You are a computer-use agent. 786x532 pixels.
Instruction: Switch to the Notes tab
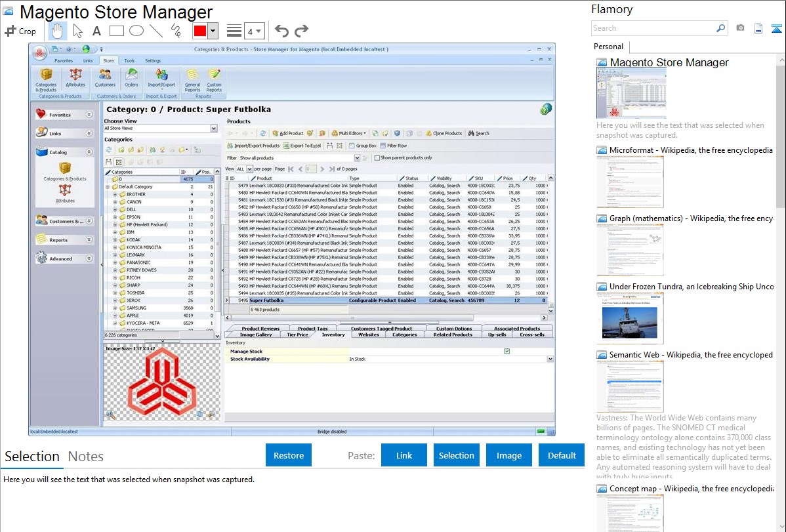coord(86,457)
